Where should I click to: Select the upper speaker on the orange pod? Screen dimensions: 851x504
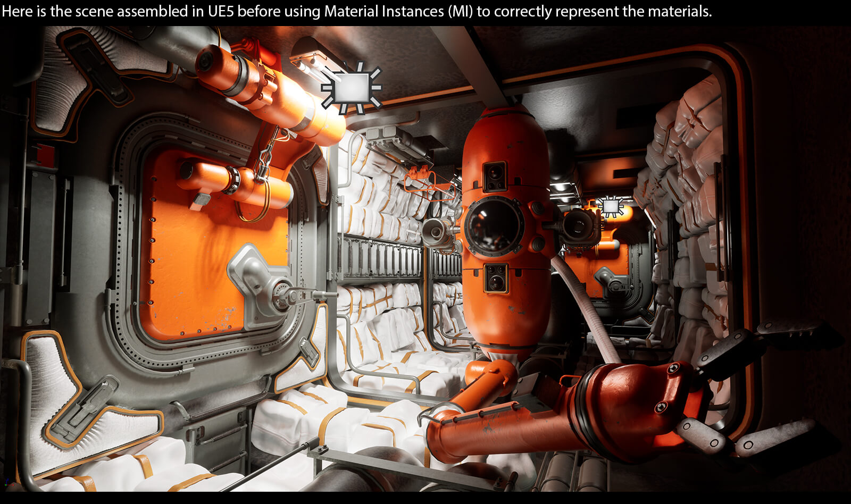click(494, 177)
